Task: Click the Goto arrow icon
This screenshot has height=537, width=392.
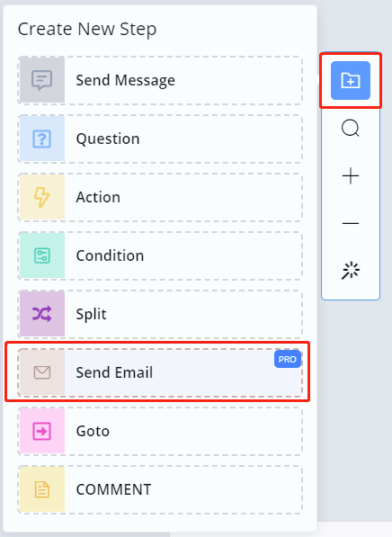Action: (41, 431)
